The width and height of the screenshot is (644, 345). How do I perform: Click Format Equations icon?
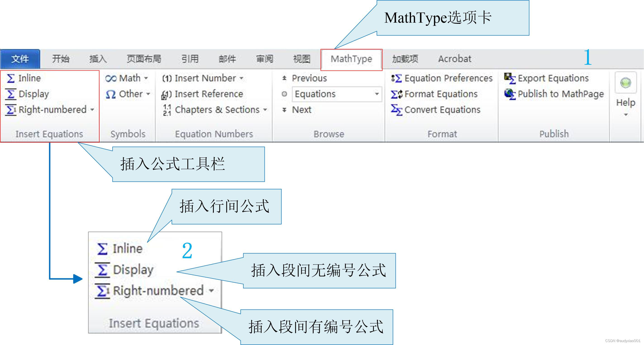(x=396, y=94)
